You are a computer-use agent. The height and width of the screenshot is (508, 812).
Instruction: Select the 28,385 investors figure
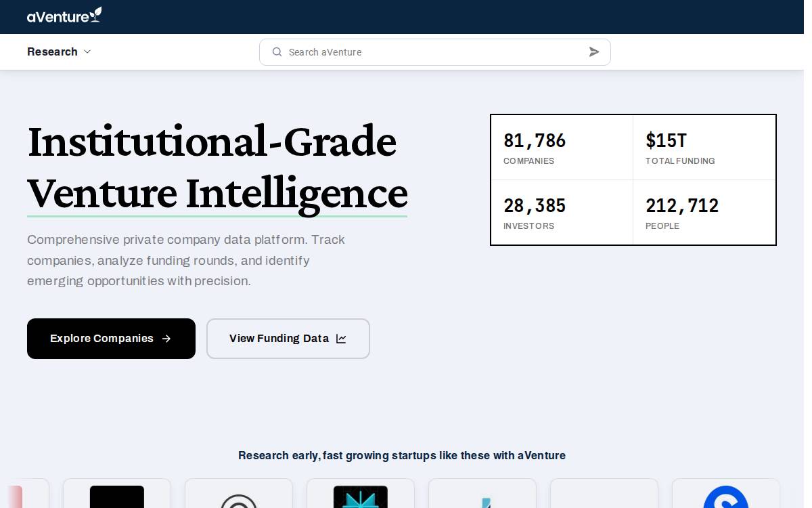(535, 205)
